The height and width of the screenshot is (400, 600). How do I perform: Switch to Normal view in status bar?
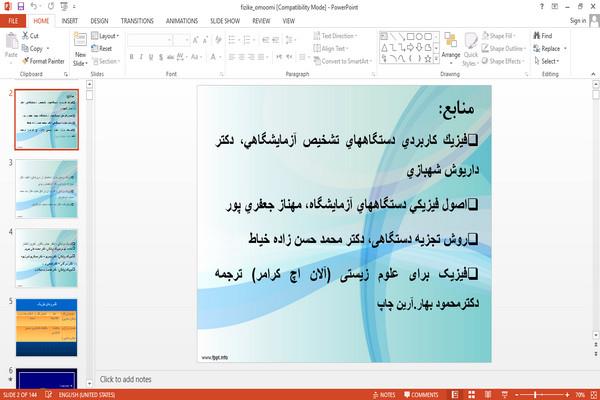point(455,395)
